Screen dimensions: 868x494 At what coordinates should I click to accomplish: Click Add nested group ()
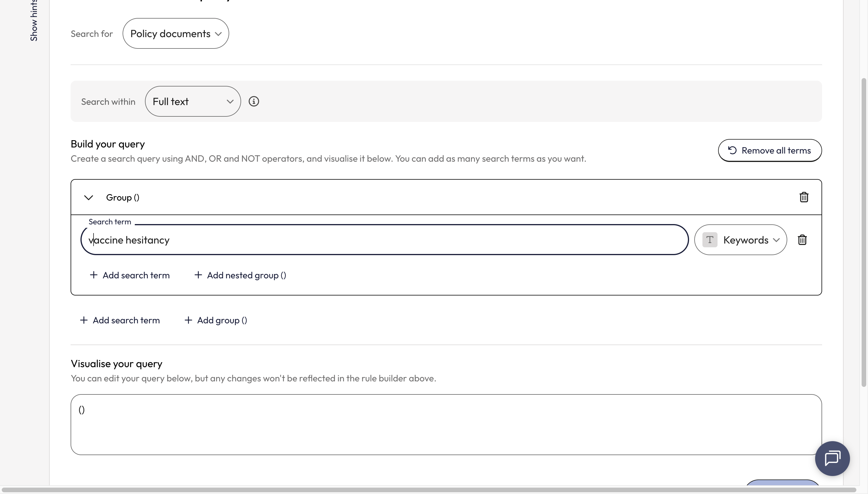pyautogui.click(x=240, y=275)
